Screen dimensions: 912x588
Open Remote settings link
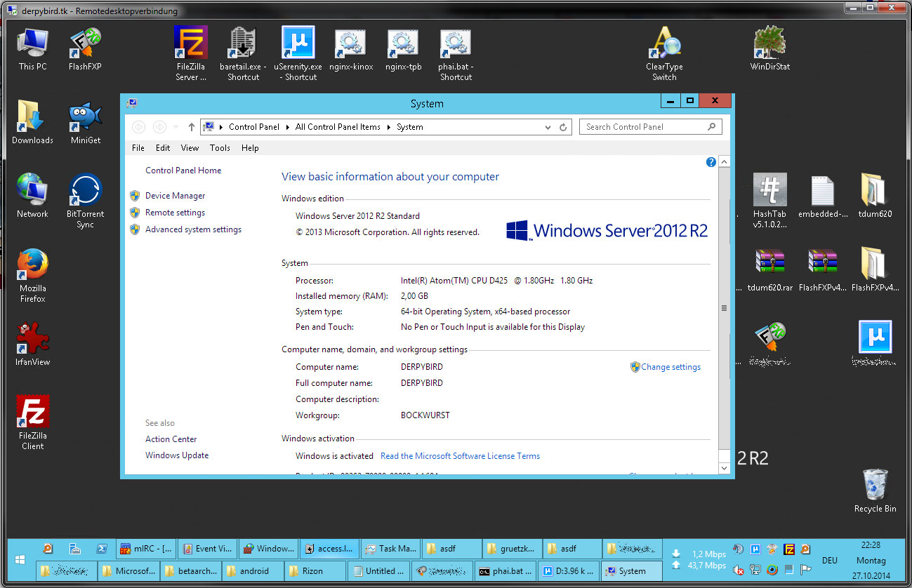(x=175, y=213)
